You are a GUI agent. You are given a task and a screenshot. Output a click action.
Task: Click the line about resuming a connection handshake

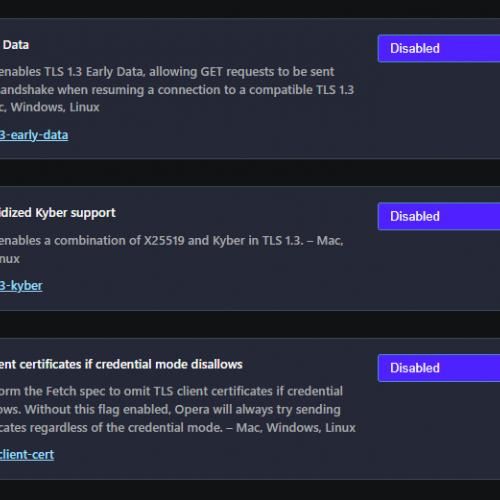(x=177, y=90)
